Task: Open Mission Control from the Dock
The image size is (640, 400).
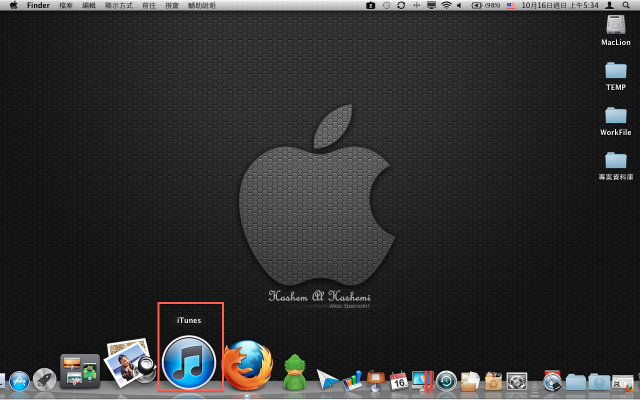Action: click(x=80, y=371)
